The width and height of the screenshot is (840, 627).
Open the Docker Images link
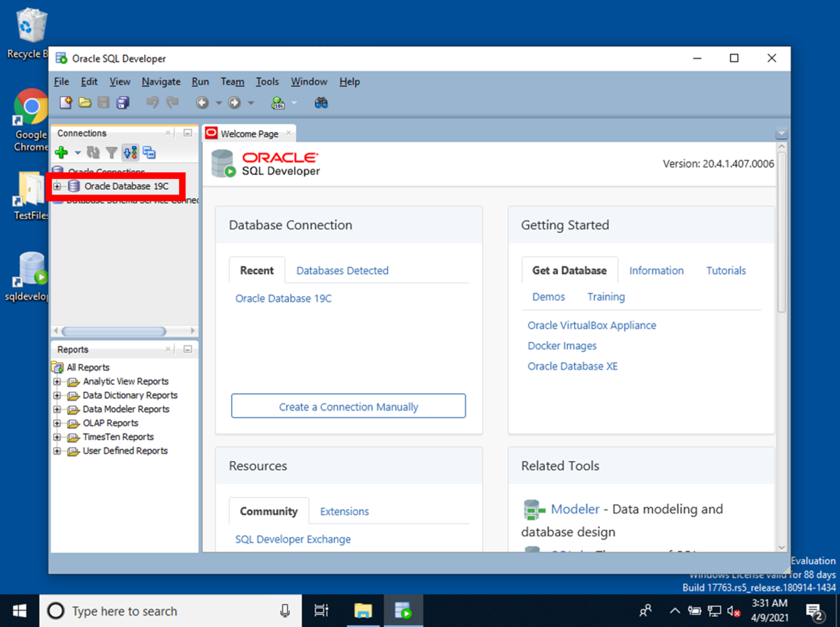point(562,346)
